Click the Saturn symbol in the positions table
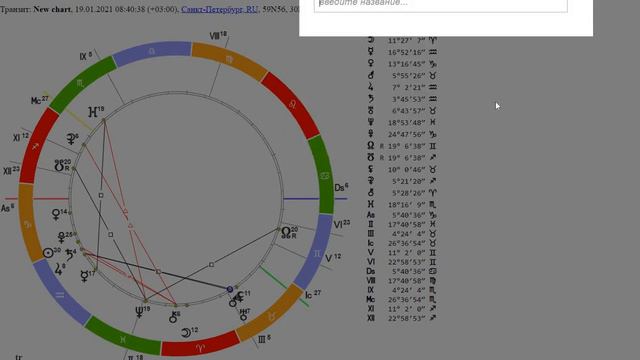Image resolution: width=640 pixels, height=360 pixels. point(371,98)
